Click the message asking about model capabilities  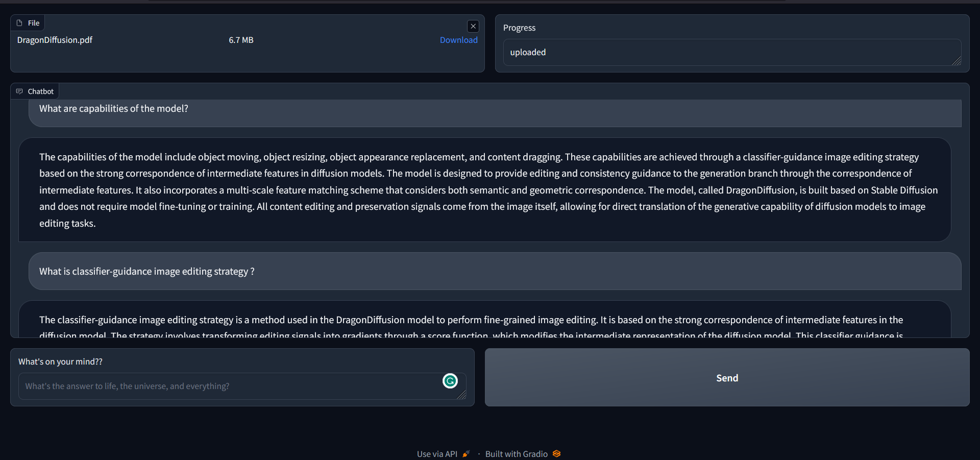114,109
